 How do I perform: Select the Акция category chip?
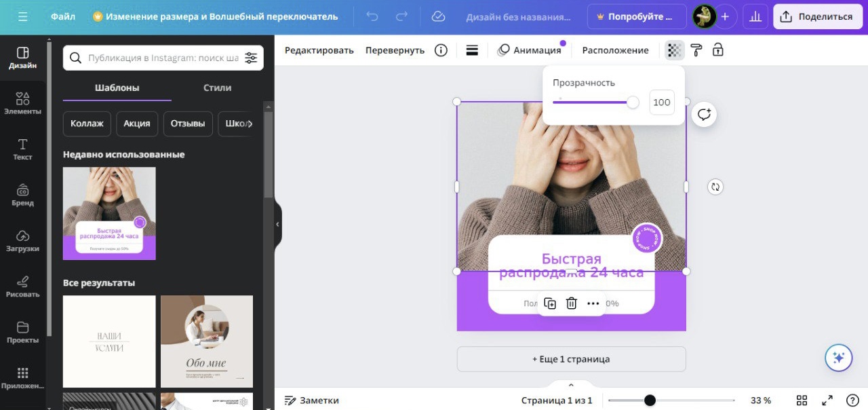tap(138, 124)
